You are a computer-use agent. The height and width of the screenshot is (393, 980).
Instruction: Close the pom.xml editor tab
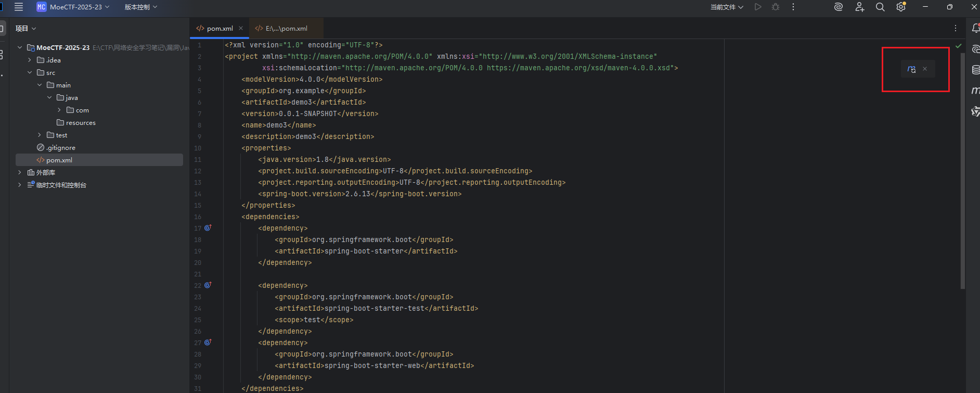pyautogui.click(x=241, y=28)
